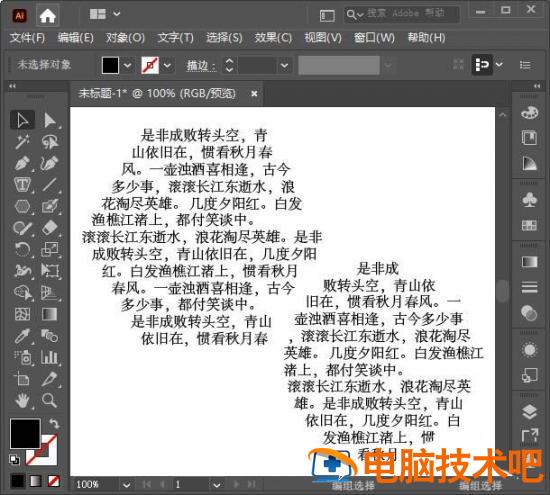Select the Magic Wand tool
The width and height of the screenshot is (550, 495).
click(x=22, y=142)
